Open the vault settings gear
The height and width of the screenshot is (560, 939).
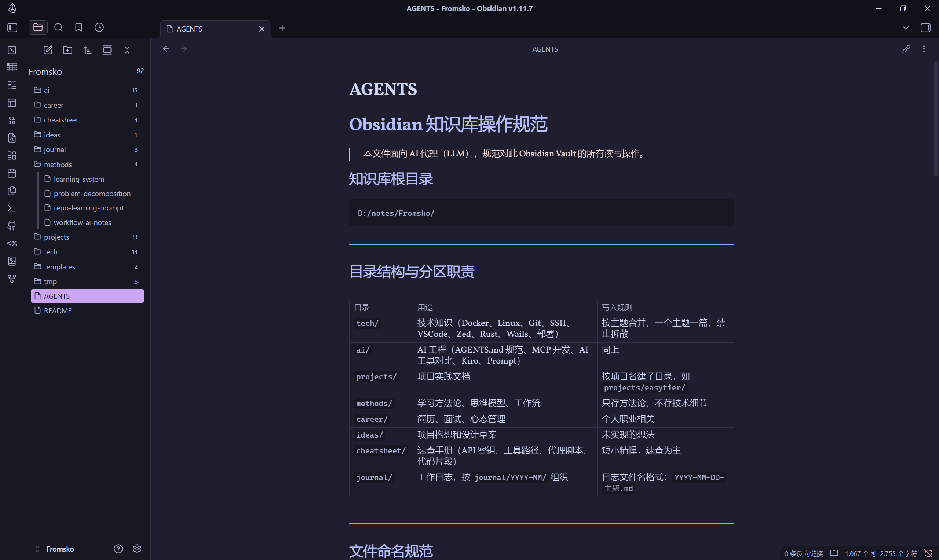click(x=137, y=549)
